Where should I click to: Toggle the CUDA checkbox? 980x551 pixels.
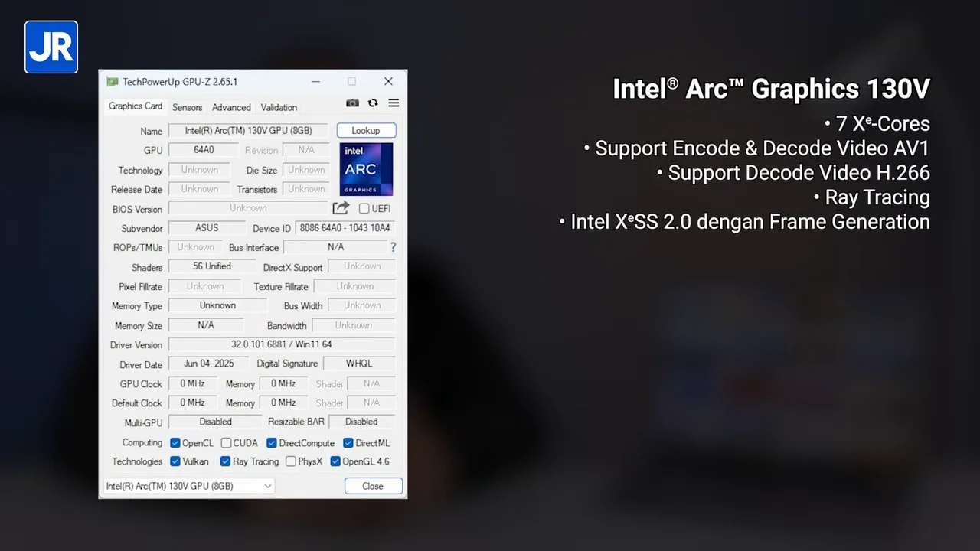click(x=226, y=443)
